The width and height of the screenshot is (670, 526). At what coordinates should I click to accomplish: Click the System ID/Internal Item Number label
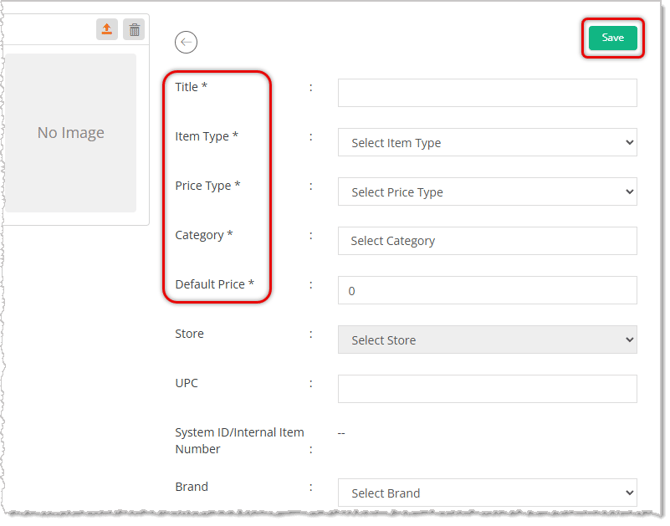[239, 441]
